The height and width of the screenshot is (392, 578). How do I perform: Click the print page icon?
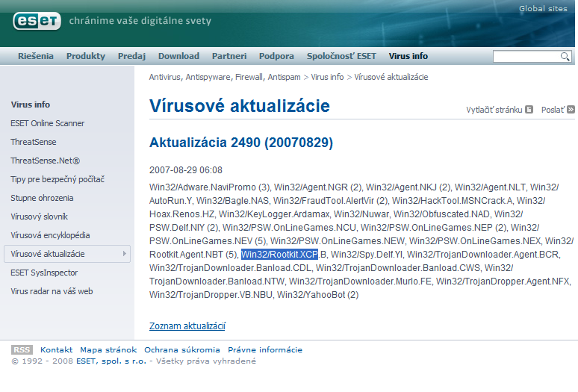(x=529, y=109)
